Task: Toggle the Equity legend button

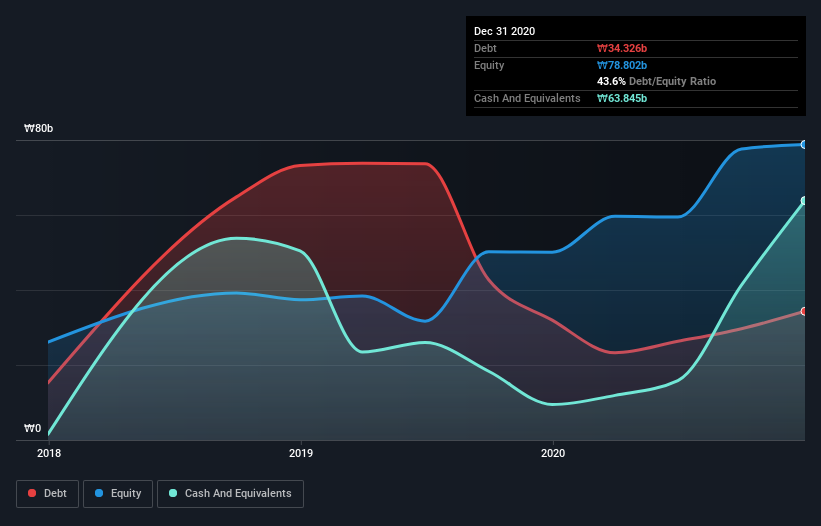Action: pos(118,494)
